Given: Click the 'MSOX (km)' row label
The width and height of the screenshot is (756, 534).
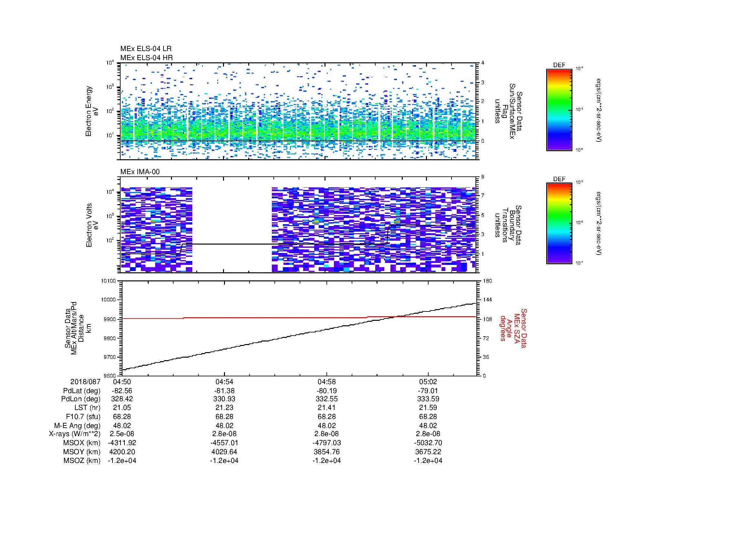Looking at the screenshot, I should pyautogui.click(x=82, y=443).
